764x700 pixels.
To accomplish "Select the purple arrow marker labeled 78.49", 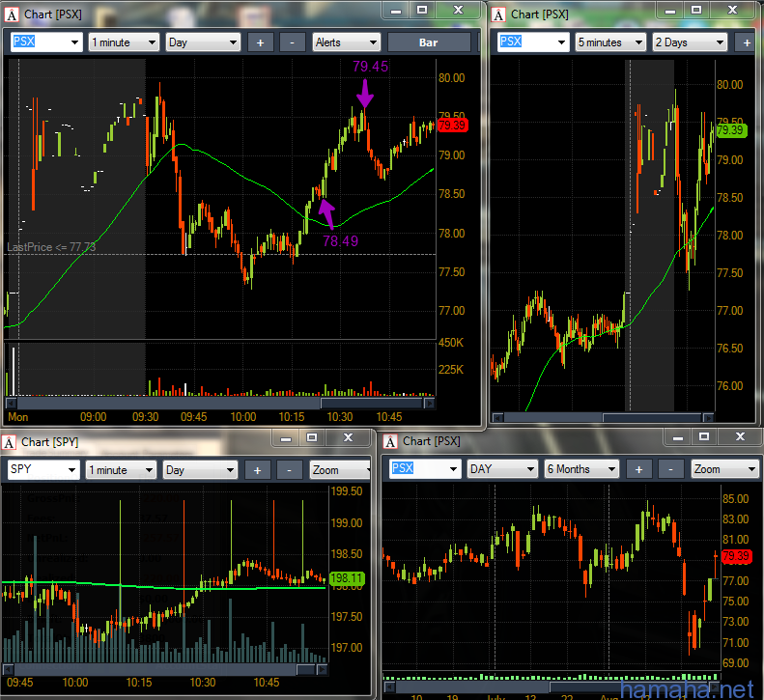I will [325, 210].
